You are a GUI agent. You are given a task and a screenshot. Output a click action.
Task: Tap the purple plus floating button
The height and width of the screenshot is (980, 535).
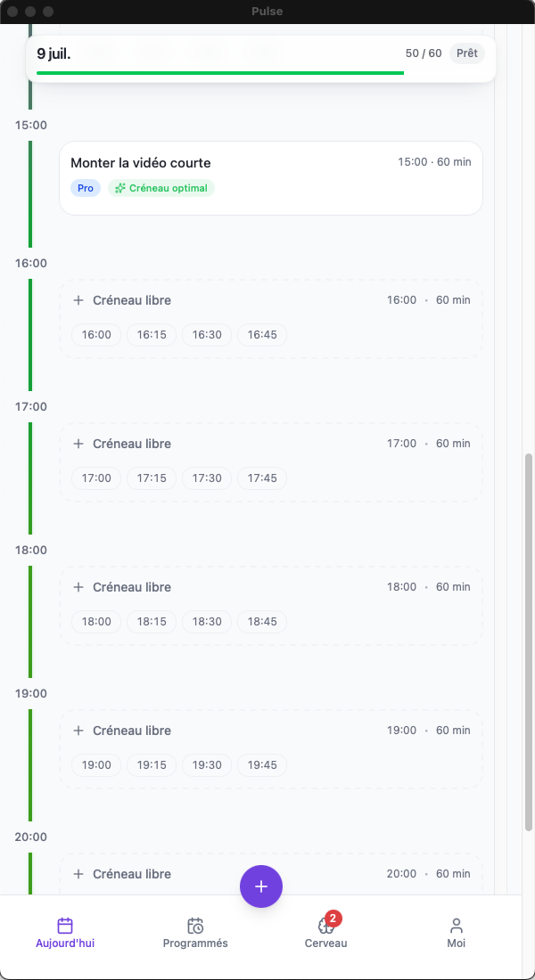pyautogui.click(x=261, y=886)
